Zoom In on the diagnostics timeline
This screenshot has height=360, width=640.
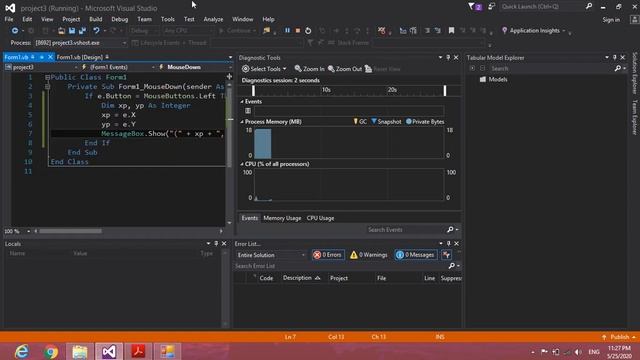(309, 69)
